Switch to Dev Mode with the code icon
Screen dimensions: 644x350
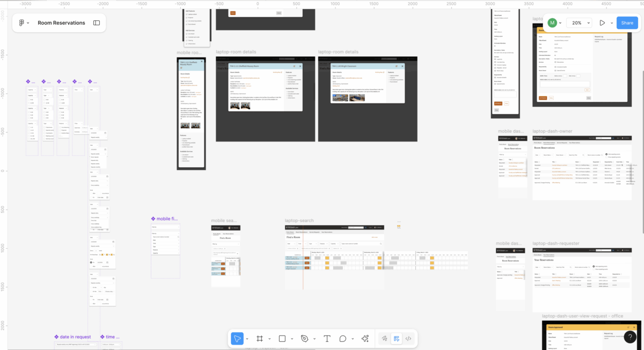click(408, 338)
